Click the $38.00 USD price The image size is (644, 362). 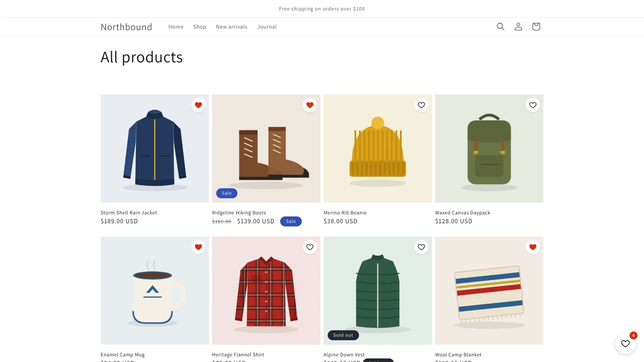(x=341, y=221)
